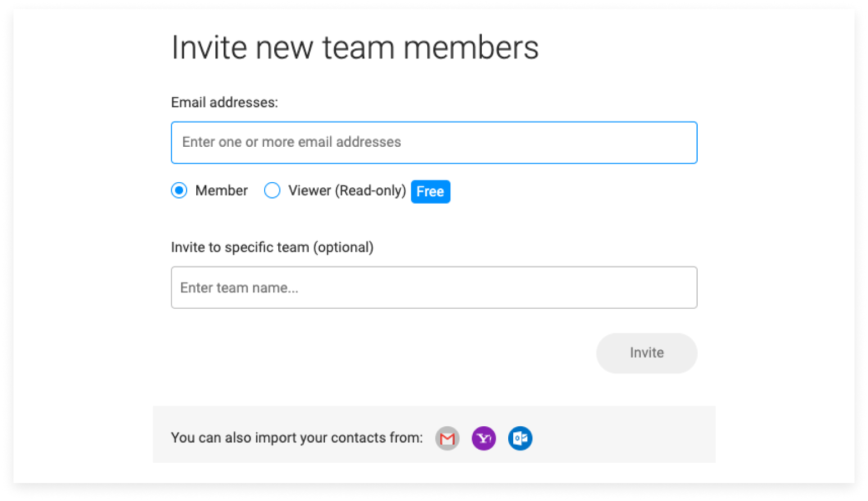Click the Enter team name field
Image resolution: width=868 pixels, height=501 pixels.
pos(434,287)
